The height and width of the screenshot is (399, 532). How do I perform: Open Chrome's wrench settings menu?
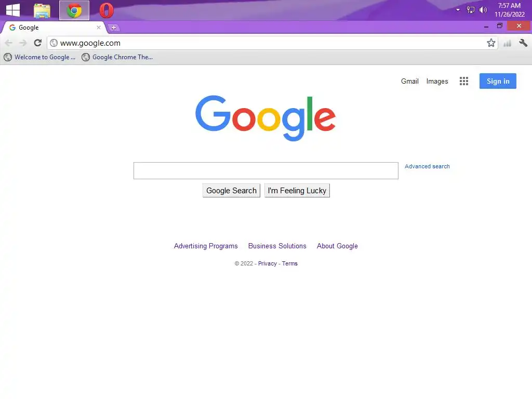523,43
